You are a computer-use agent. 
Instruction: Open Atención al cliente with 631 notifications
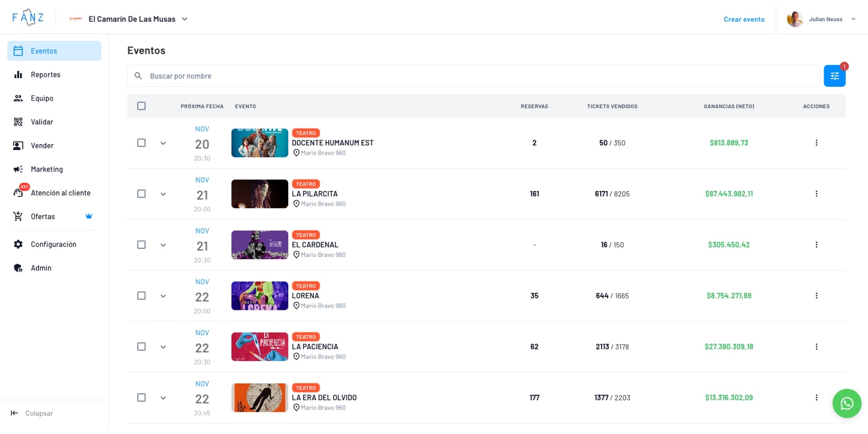tap(60, 193)
